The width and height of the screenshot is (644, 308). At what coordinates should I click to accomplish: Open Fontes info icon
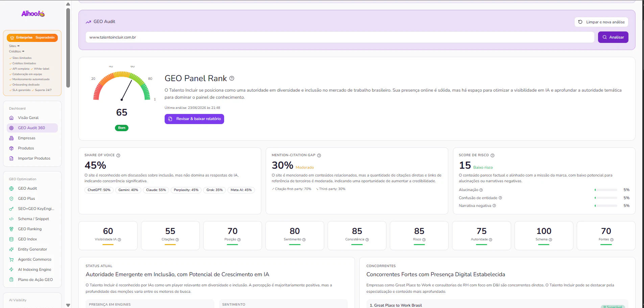click(612, 240)
